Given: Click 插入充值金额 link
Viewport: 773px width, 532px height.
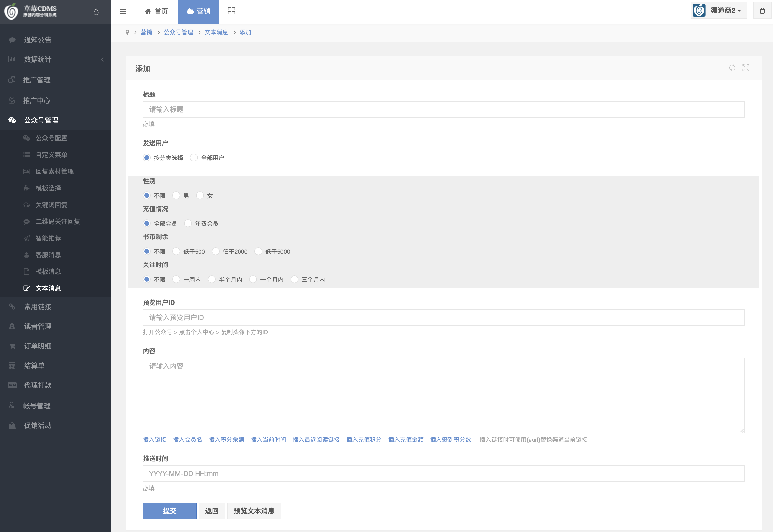Looking at the screenshot, I should pyautogui.click(x=406, y=440).
